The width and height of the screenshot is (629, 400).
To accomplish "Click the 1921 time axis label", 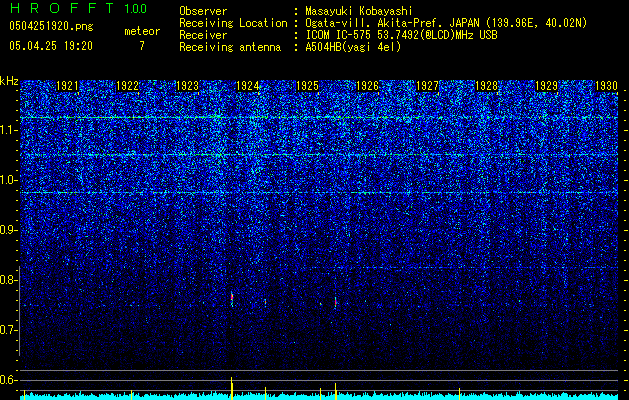I will (x=67, y=86).
